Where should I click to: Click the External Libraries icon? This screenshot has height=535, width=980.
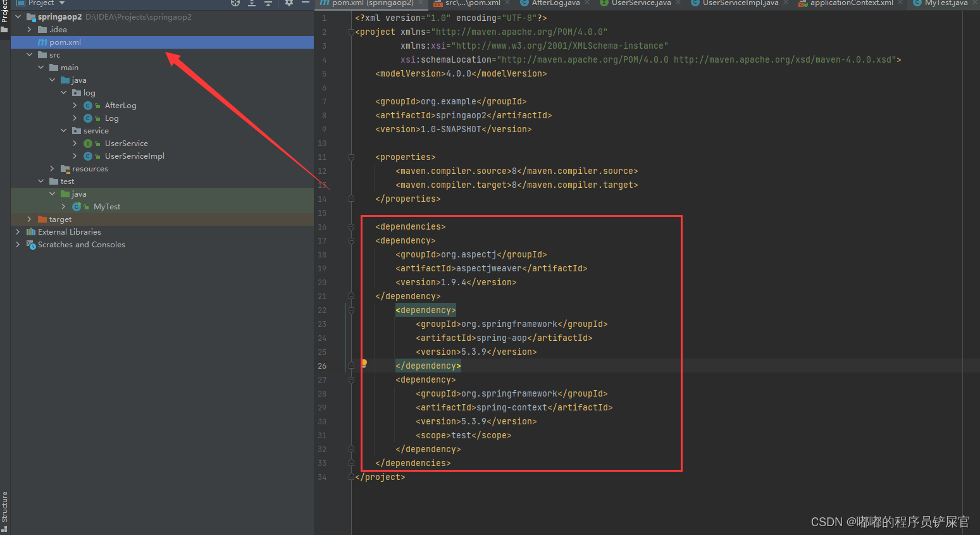(x=31, y=232)
